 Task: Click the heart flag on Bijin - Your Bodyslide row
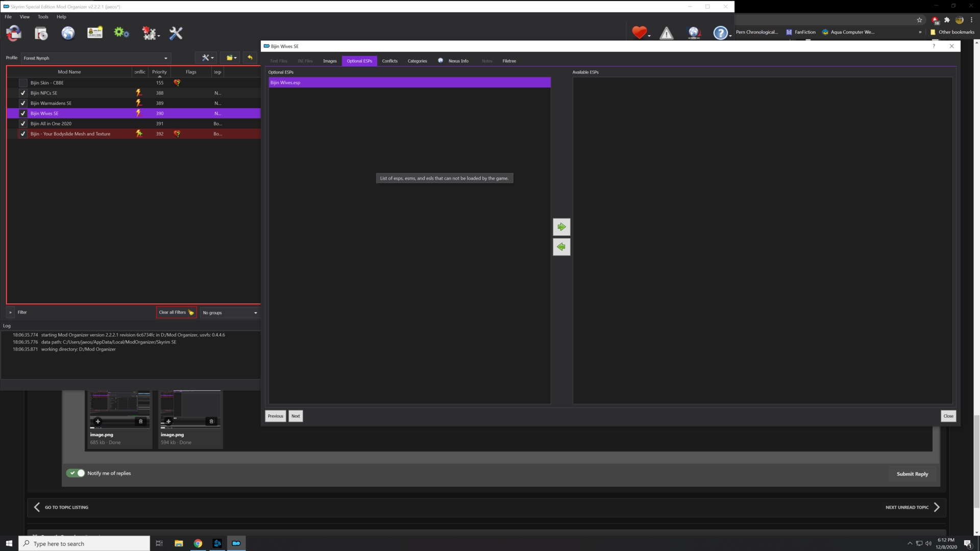[177, 134]
